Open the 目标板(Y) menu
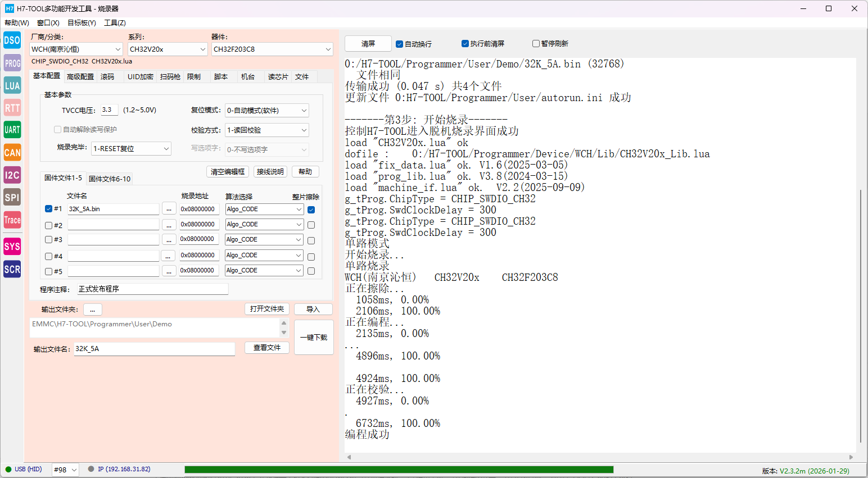Viewport: 868px width, 478px height. 82,23
